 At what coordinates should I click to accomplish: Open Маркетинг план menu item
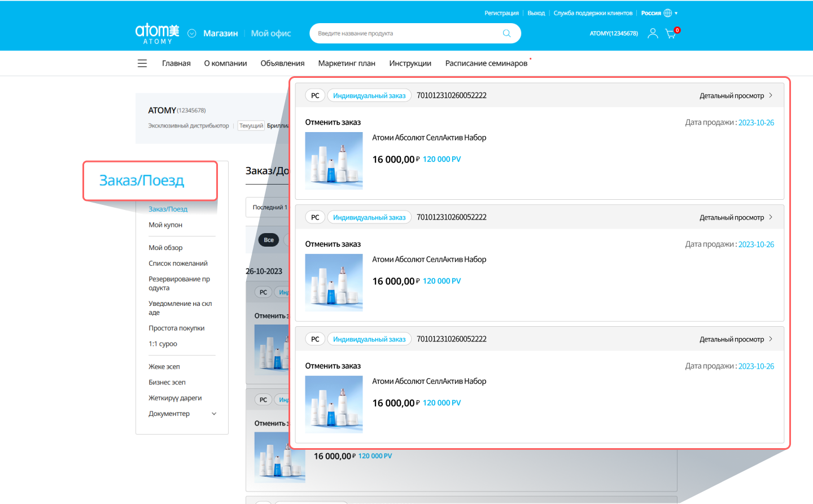pos(347,63)
